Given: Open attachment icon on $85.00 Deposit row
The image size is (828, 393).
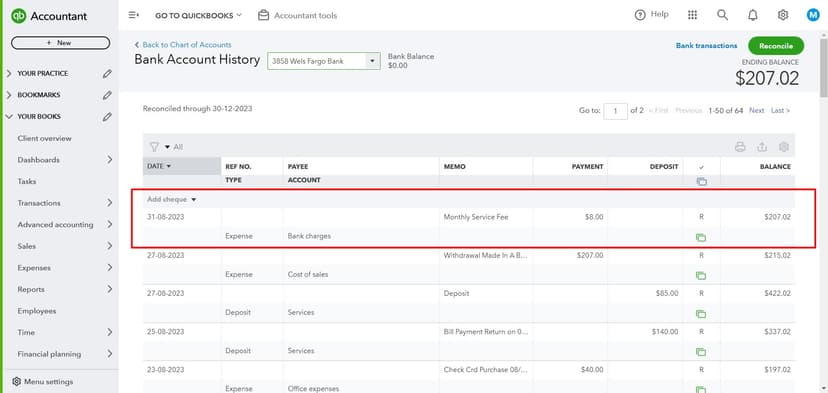Looking at the screenshot, I should click(701, 314).
